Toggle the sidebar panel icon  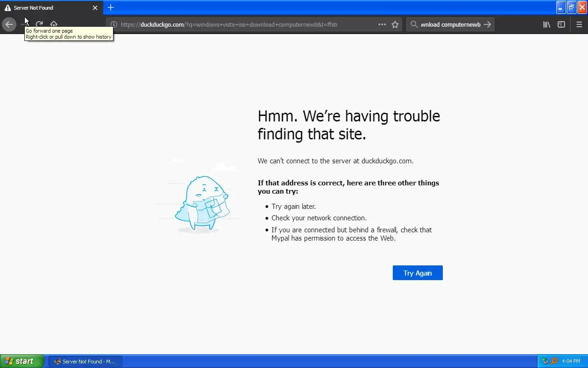[x=561, y=24]
